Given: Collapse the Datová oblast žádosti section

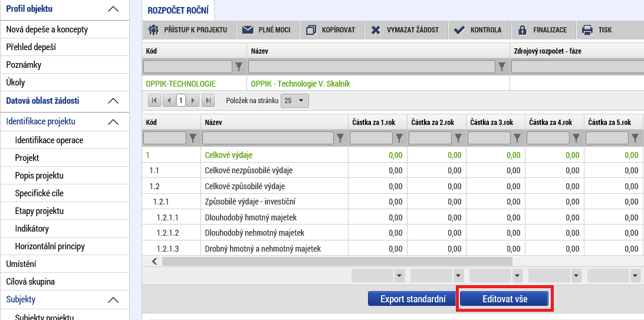Looking at the screenshot, I should 113,101.
